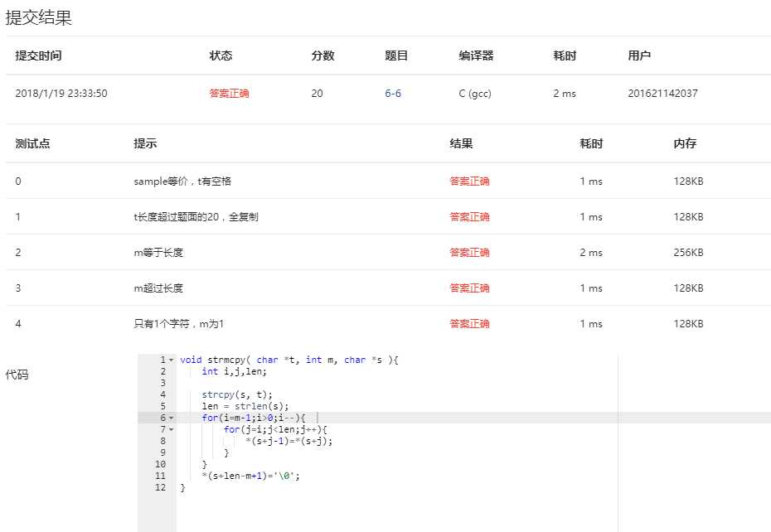Image resolution: width=771 pixels, height=532 pixels.
Task: Click the 内存 column header
Action: click(685, 143)
